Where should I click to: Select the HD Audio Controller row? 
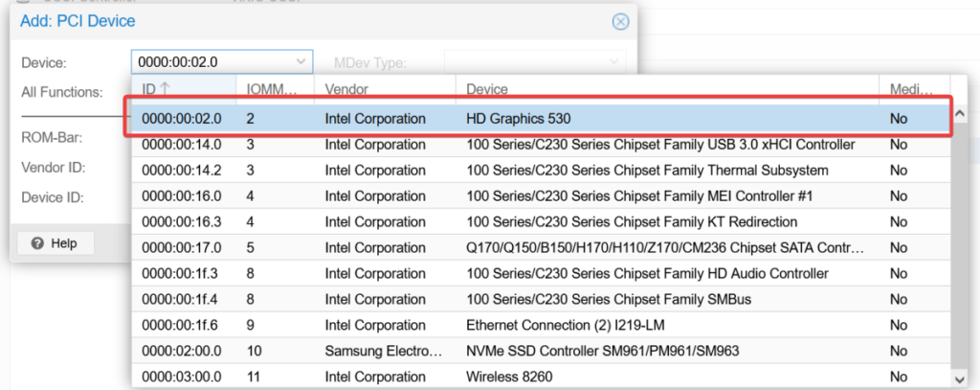point(542,273)
